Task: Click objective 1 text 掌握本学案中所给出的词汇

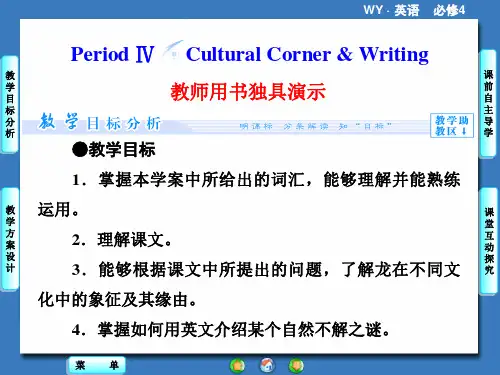Action: click(205, 180)
